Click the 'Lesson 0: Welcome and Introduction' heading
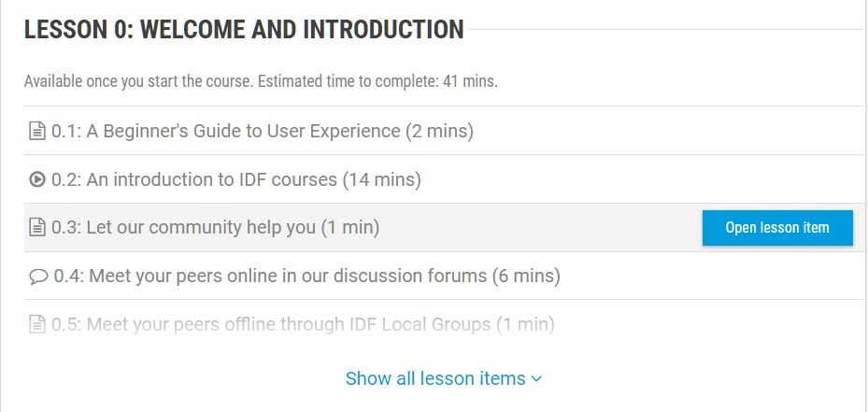 click(x=244, y=29)
